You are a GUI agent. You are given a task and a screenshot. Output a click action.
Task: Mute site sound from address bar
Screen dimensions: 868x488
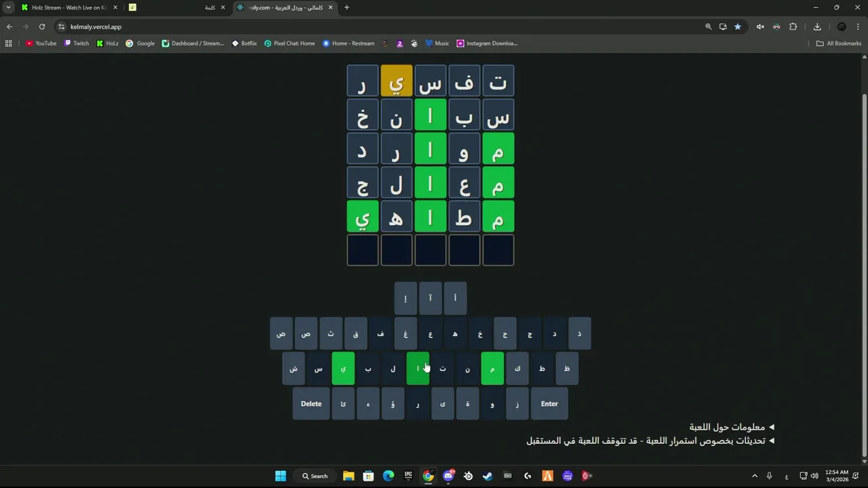pos(760,26)
